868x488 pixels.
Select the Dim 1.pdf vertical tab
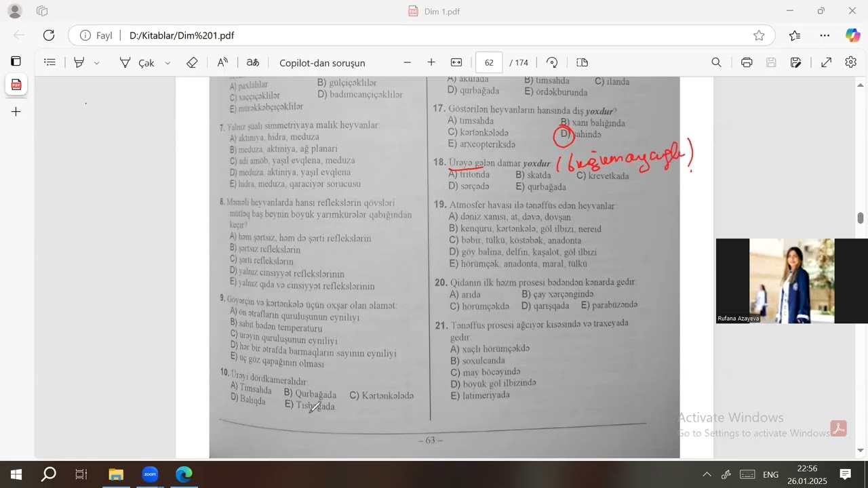16,85
